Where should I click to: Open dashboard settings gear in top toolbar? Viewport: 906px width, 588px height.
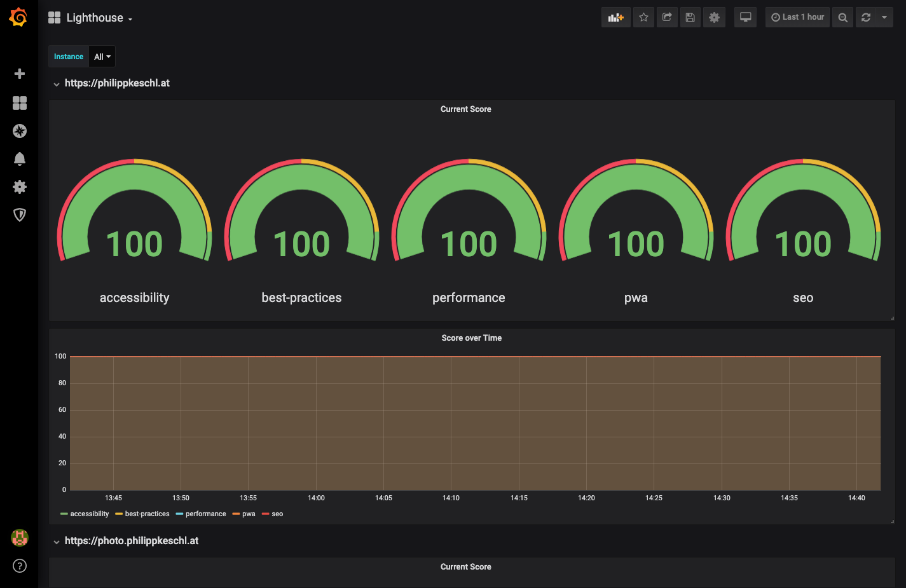coord(715,17)
